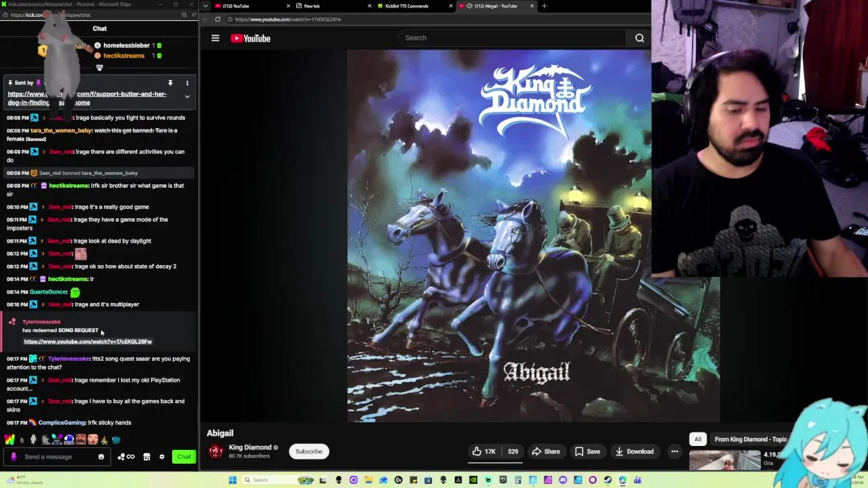Click username ComplicGaming in chat
The image size is (868, 488).
pos(62,422)
